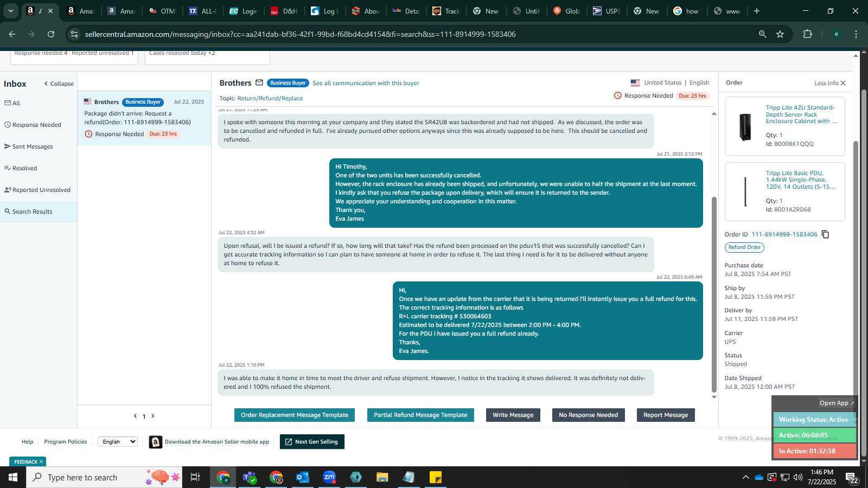
Task: Click the Help footer link
Action: coord(28,442)
